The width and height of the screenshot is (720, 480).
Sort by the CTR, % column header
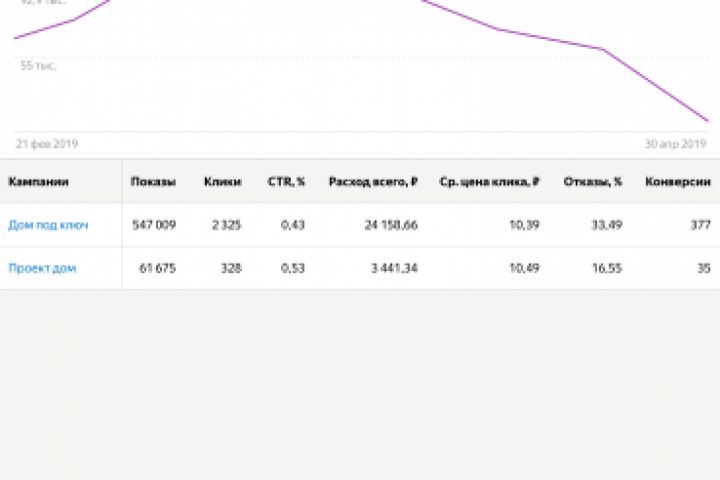[x=286, y=182]
